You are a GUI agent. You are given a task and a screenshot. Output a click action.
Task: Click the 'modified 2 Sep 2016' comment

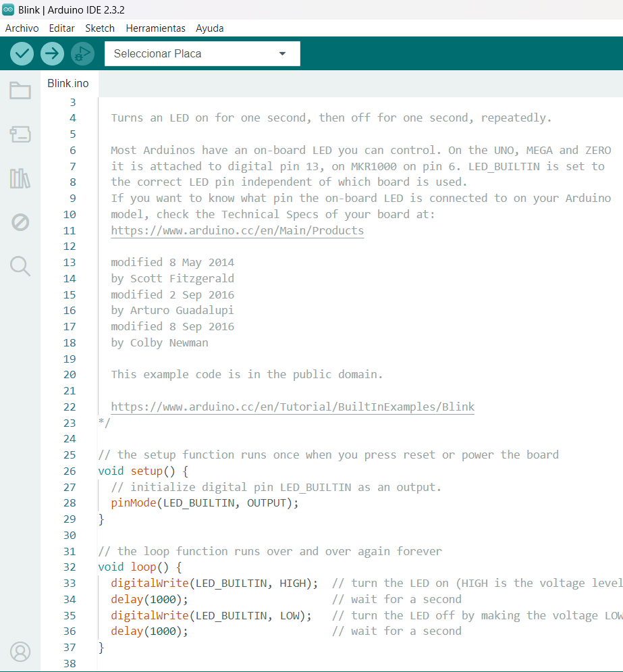[x=173, y=295]
